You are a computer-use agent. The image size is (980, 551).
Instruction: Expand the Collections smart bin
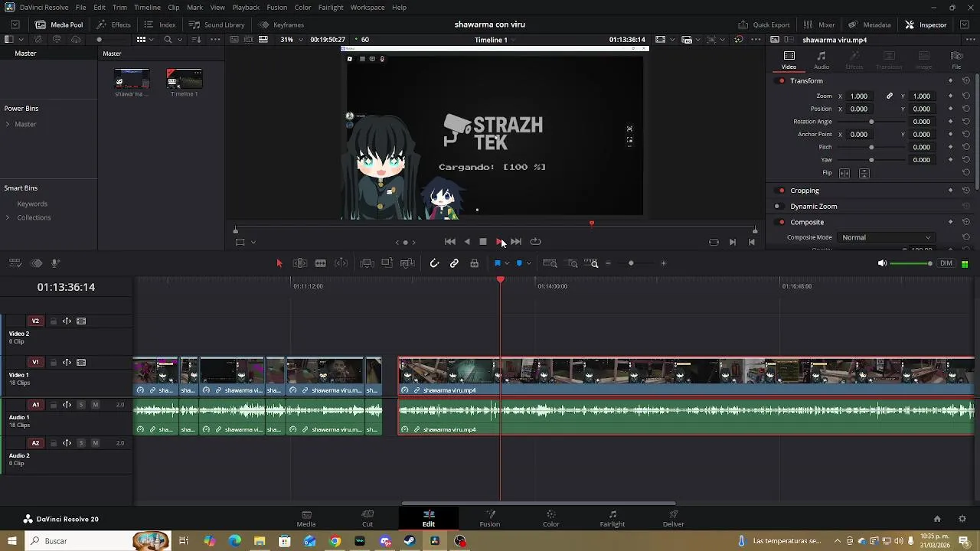(x=8, y=217)
